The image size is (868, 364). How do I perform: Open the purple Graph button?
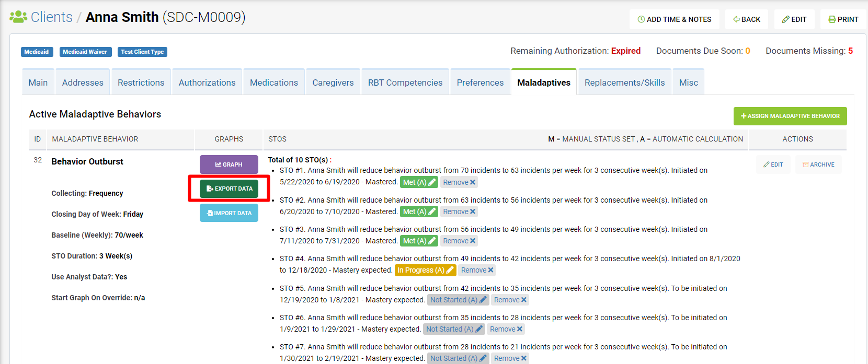coord(229,165)
